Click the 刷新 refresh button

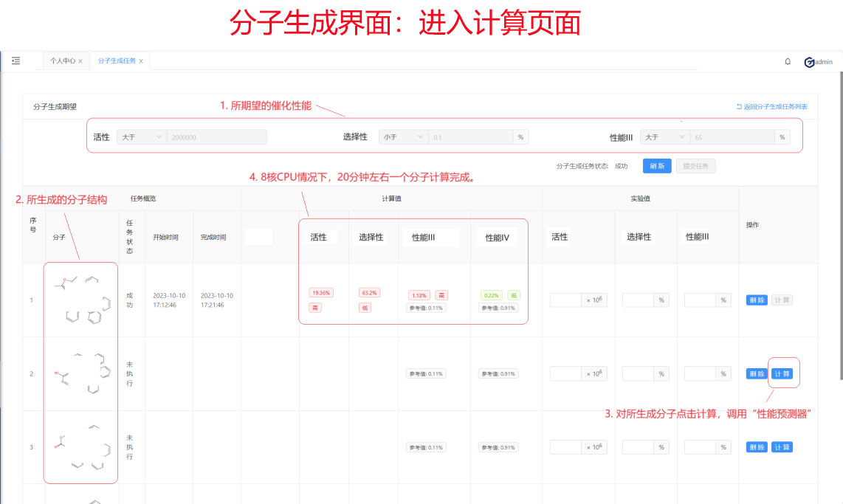pos(657,166)
